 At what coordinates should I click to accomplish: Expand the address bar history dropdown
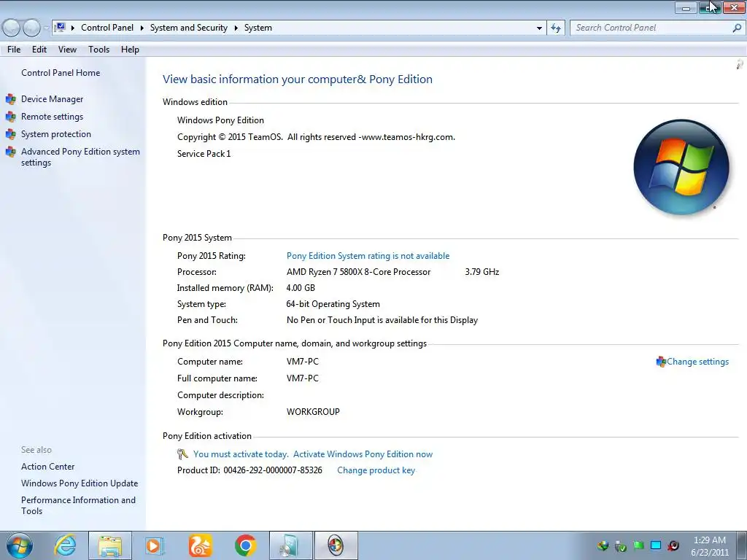click(539, 28)
